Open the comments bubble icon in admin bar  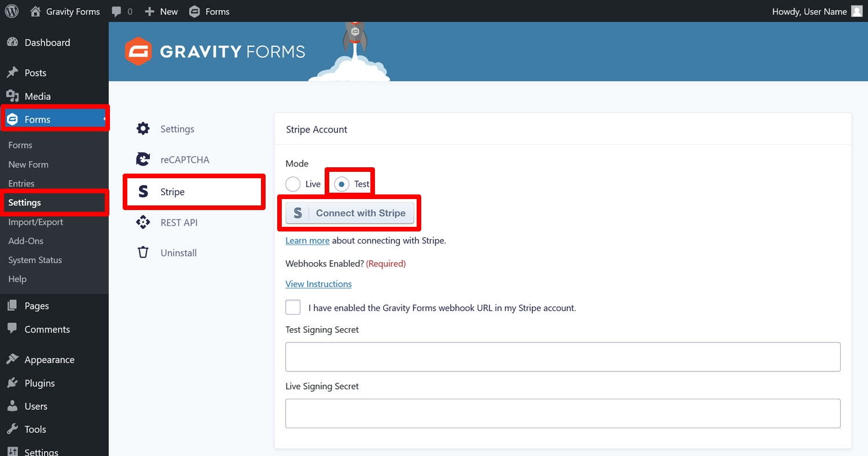point(116,12)
